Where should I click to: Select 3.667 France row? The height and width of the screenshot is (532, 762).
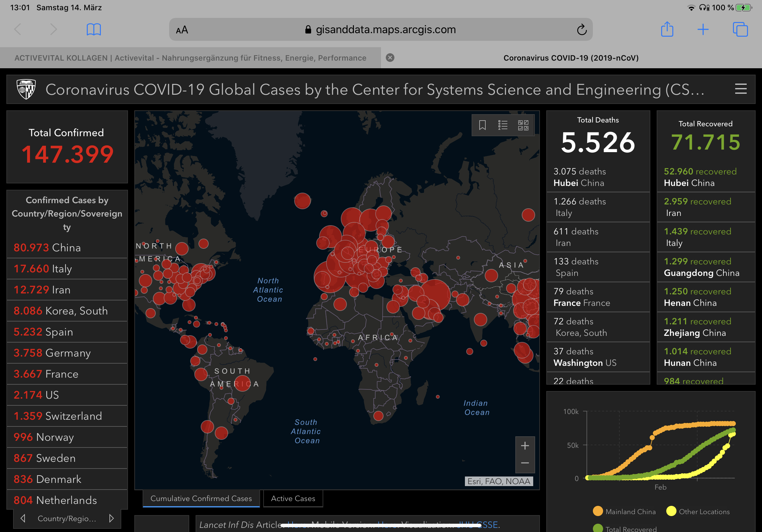pos(67,374)
